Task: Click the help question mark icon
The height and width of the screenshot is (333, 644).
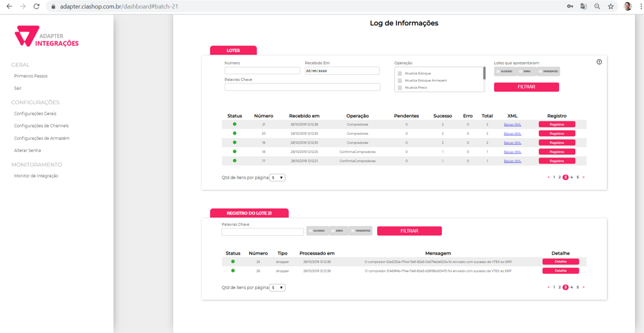Action: 599,62
